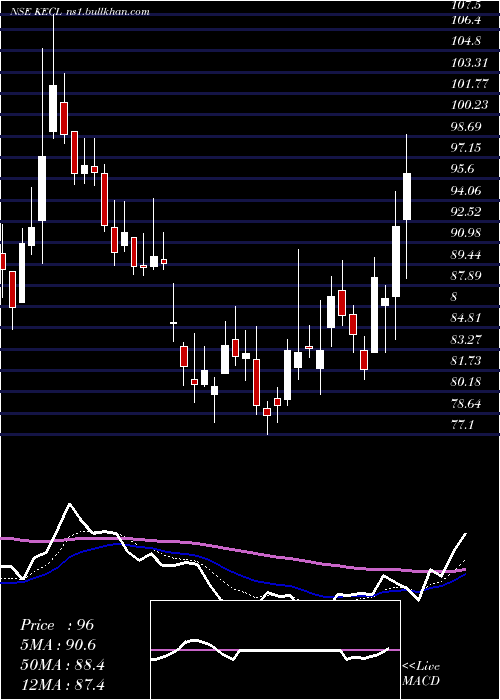500x700 pixels.
Task: Click the latest white candlestick at far right
Action: coord(407,196)
